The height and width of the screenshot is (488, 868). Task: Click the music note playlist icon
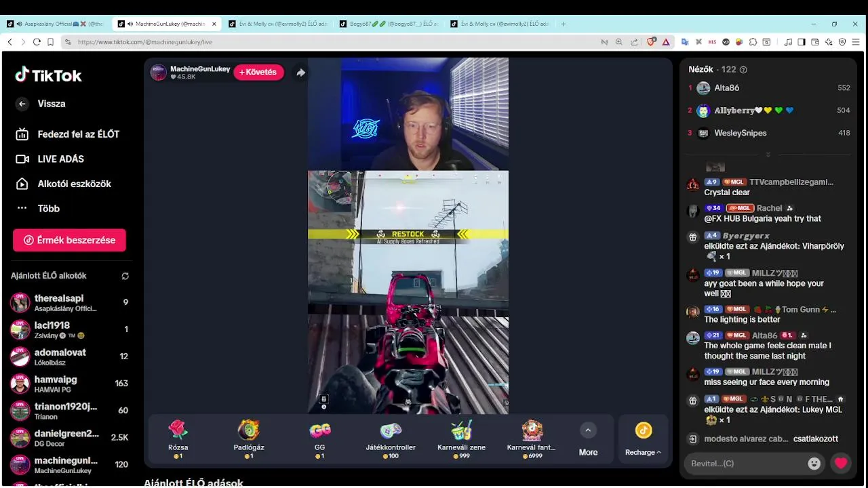point(788,42)
